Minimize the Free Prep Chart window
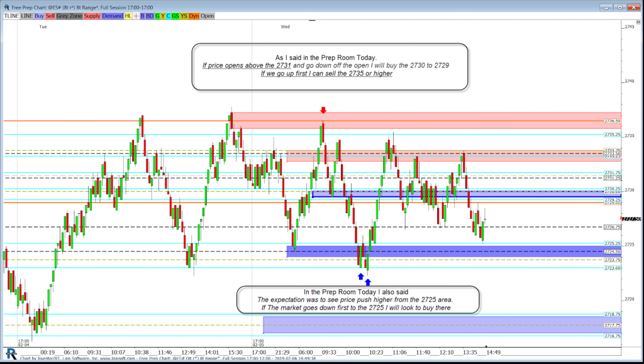Image resolution: width=644 pixels, height=364 pixels. pyautogui.click(x=606, y=7)
